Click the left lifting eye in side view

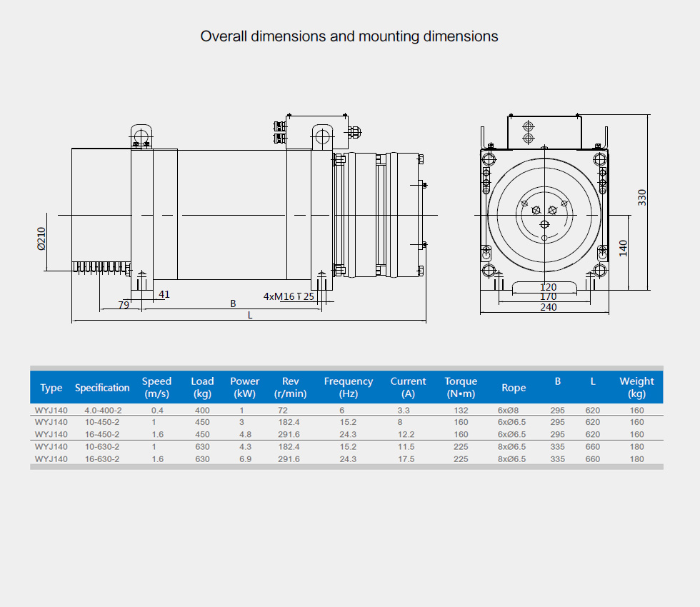pyautogui.click(x=141, y=134)
